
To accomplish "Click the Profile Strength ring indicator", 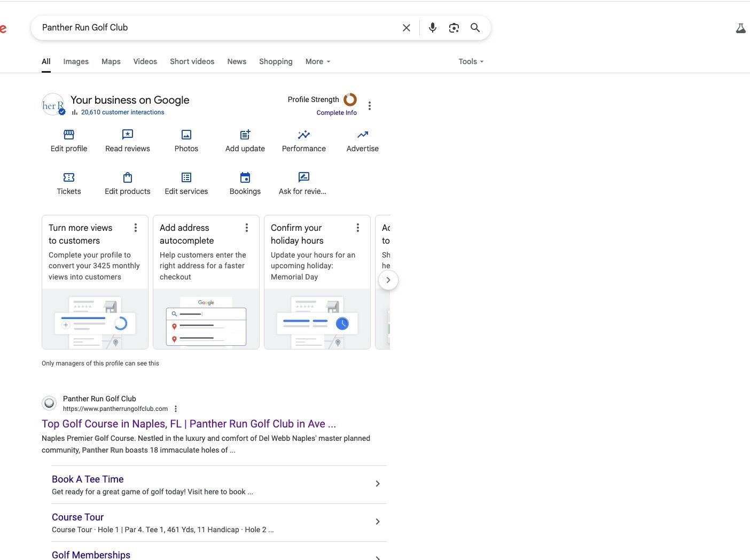I will tap(350, 99).
